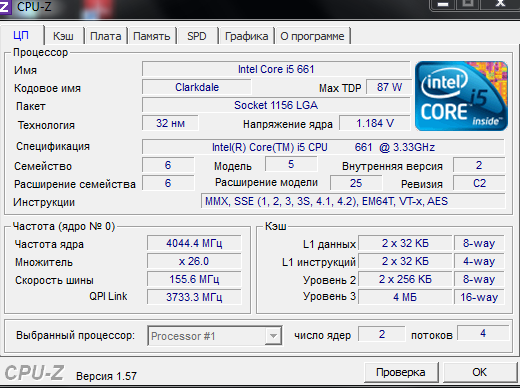Click the Версия 1.57 text

tap(106, 376)
